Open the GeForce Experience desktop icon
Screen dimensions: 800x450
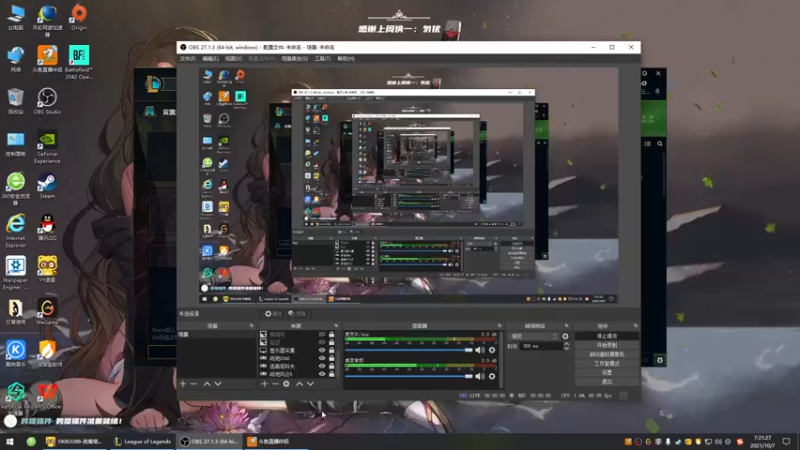point(47,147)
